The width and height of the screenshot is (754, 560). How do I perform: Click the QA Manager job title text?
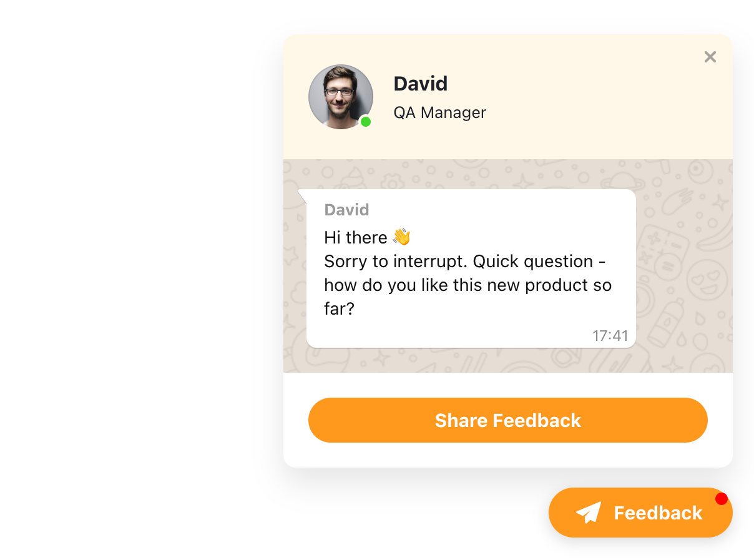[439, 112]
